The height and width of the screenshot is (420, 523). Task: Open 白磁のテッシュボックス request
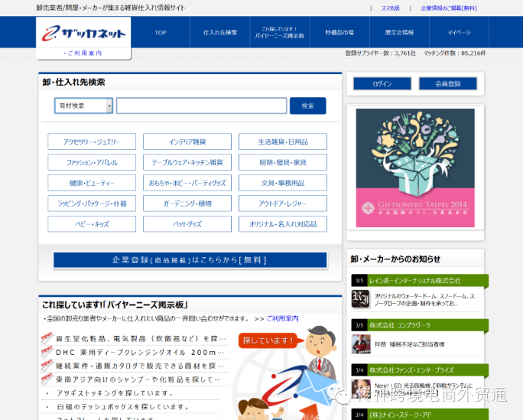pyautogui.click(x=123, y=407)
